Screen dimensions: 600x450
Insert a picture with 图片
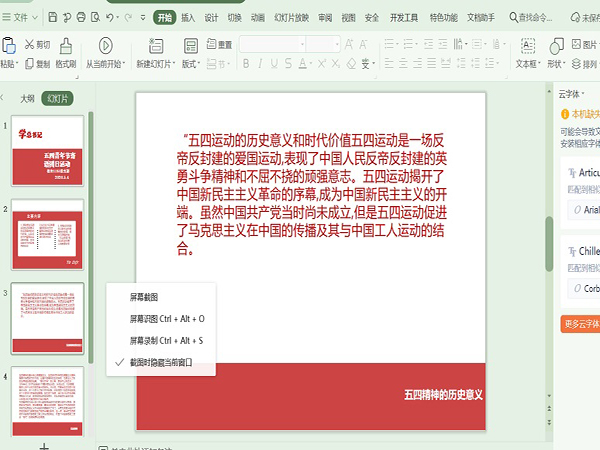(x=585, y=44)
